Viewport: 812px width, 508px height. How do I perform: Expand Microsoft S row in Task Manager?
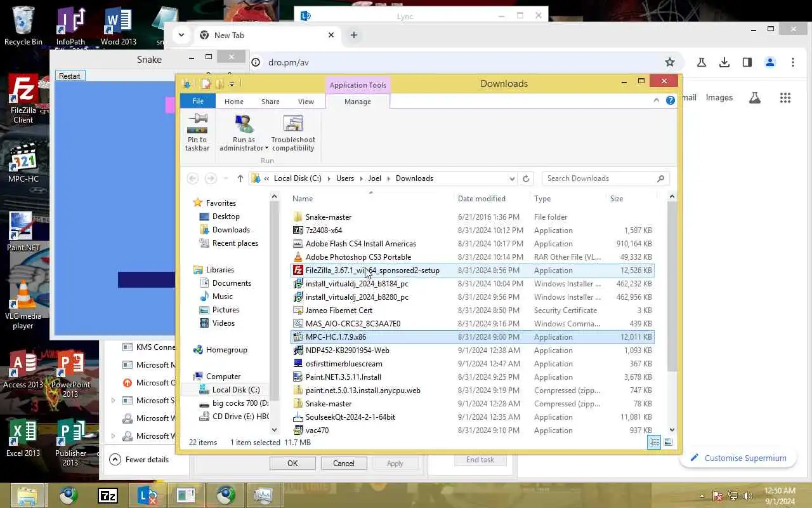114,401
